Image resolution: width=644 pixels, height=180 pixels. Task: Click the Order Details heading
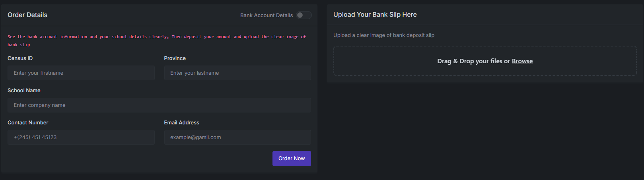point(27,15)
